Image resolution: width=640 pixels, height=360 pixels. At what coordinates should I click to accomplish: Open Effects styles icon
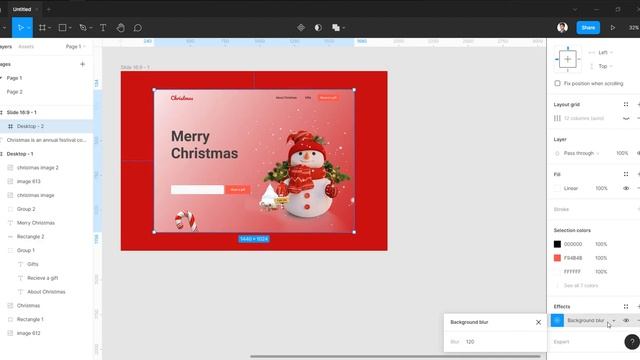pyautogui.click(x=626, y=307)
